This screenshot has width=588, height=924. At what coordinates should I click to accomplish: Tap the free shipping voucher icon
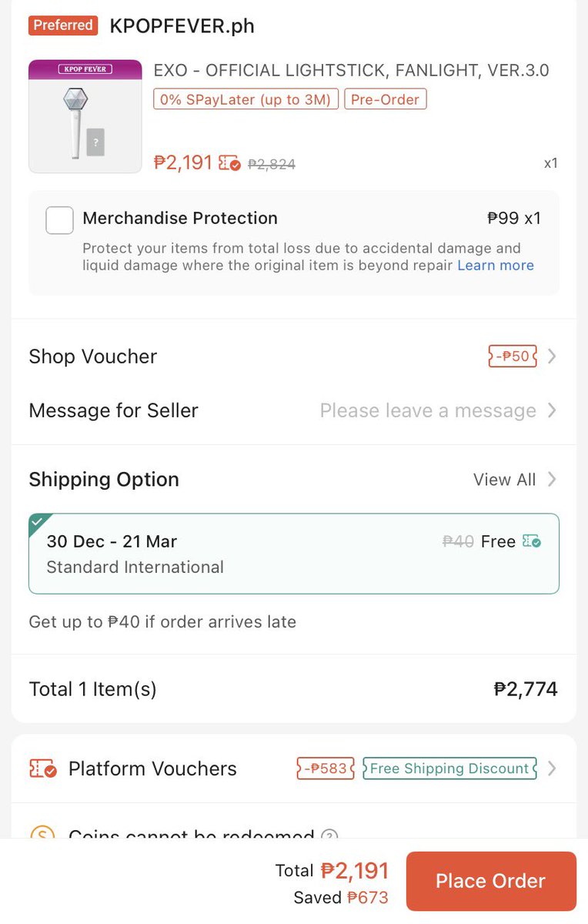click(532, 541)
